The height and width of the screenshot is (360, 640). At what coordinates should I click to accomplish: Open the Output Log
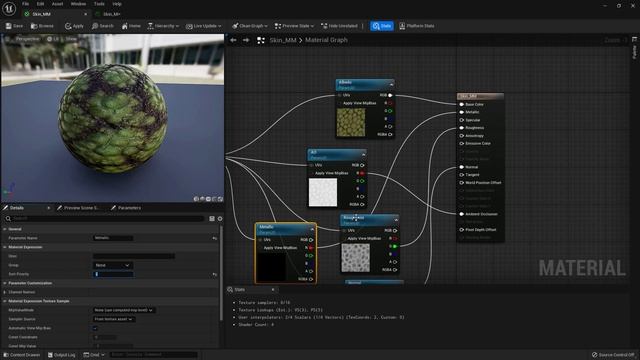tap(62, 355)
